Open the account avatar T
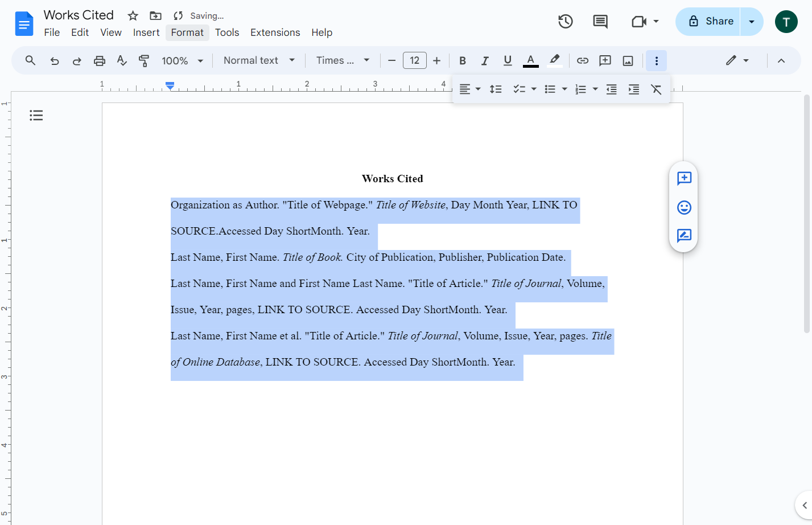 (x=786, y=22)
